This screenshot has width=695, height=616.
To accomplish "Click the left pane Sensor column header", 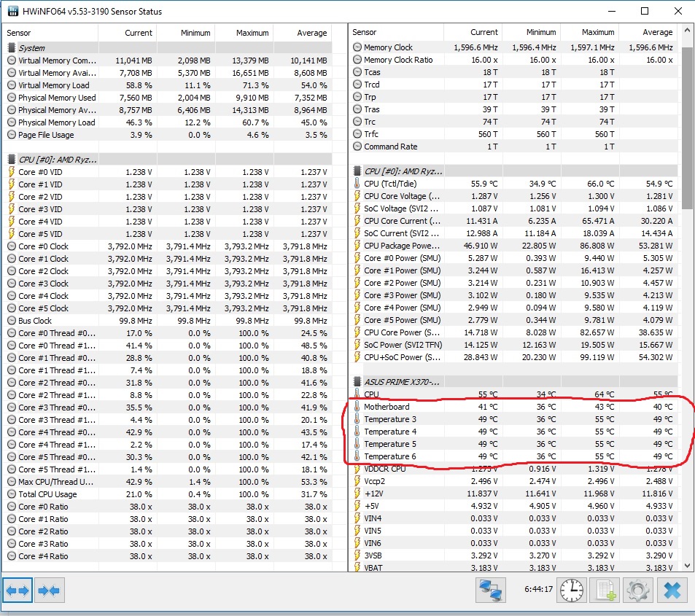I will pos(50,33).
